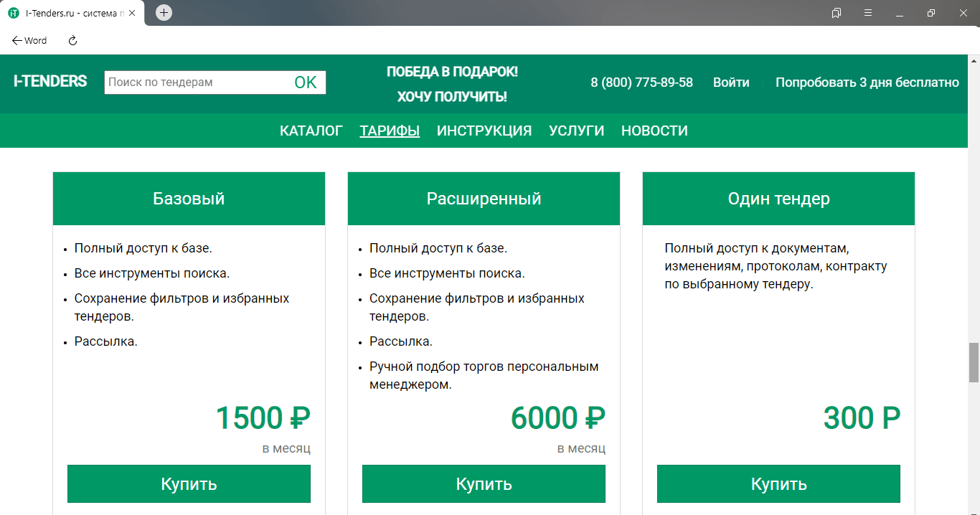Click the 1500 ₽ price text

coord(263,418)
